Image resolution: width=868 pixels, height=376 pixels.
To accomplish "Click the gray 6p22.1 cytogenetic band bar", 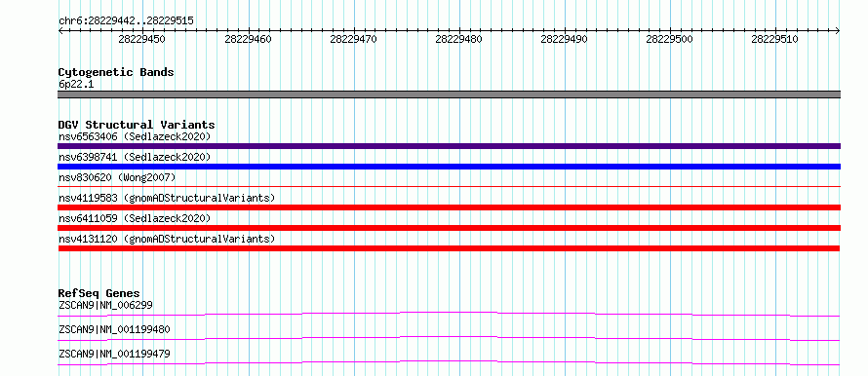I will [449, 94].
